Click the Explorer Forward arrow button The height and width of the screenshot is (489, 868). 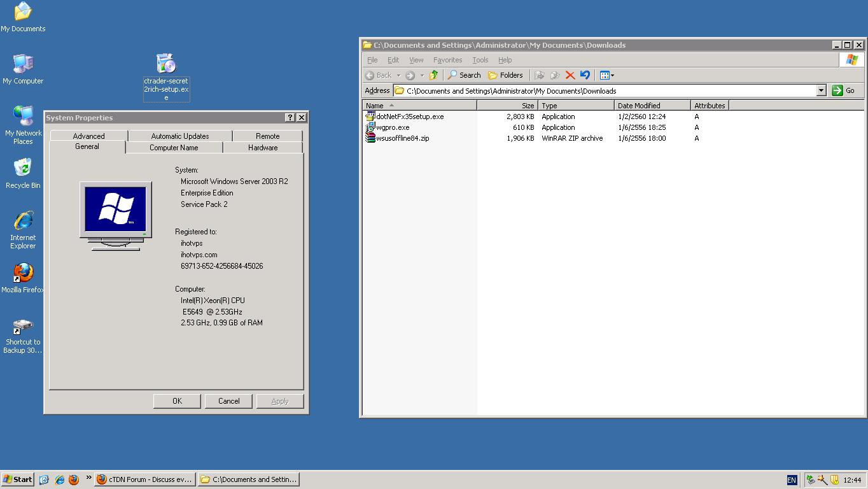[x=410, y=75]
